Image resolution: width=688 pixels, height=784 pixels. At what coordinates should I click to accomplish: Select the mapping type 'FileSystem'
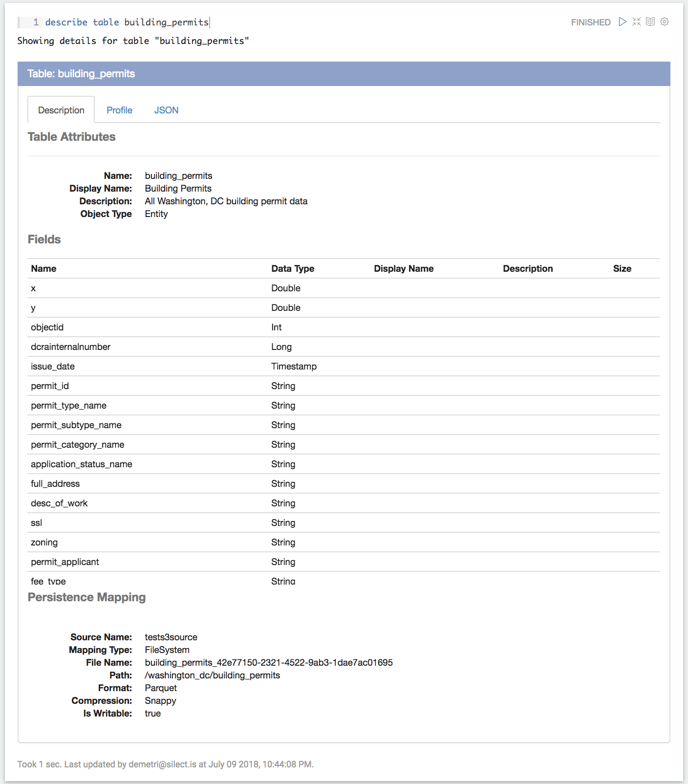click(x=167, y=650)
